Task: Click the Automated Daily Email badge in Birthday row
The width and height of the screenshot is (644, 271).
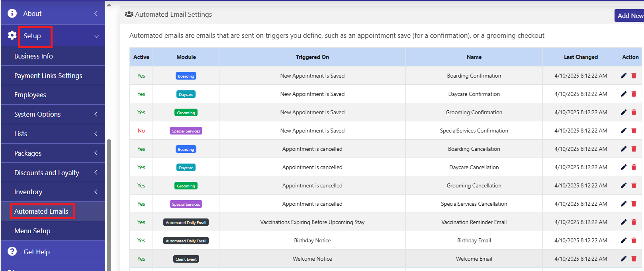Action: click(186, 241)
